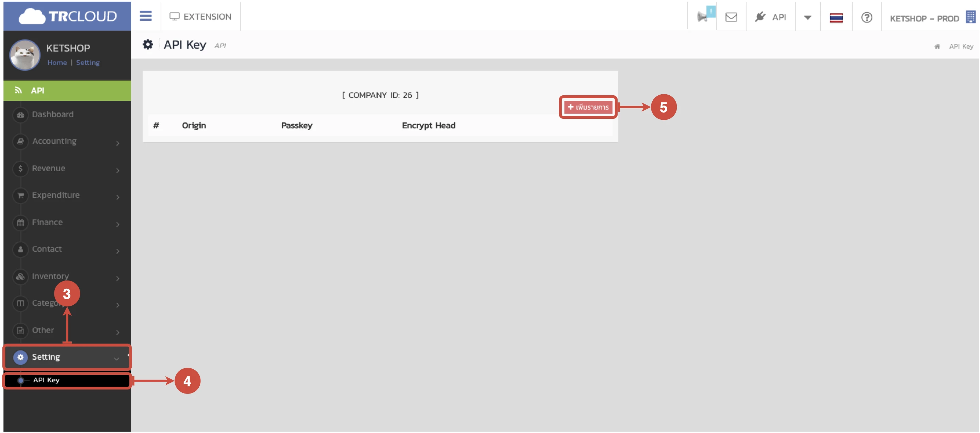980x433 pixels.
Task: Click the breadcrumb home icon
Action: [937, 46]
